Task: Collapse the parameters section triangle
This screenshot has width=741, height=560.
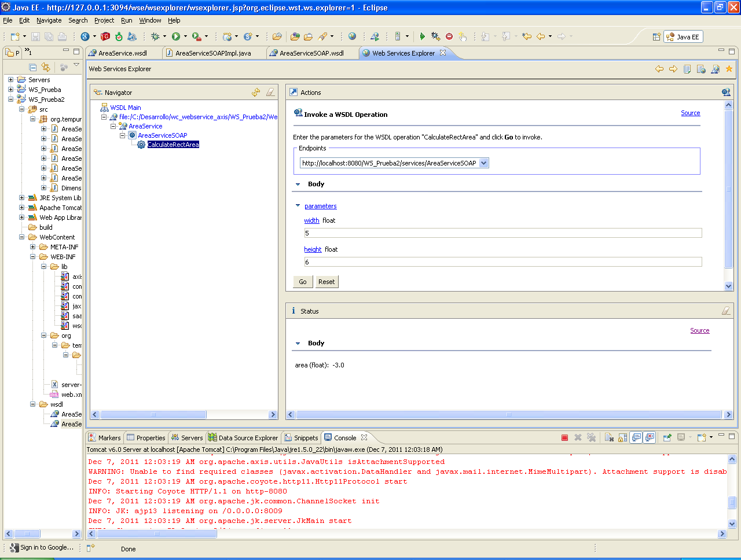Action: pos(298,206)
